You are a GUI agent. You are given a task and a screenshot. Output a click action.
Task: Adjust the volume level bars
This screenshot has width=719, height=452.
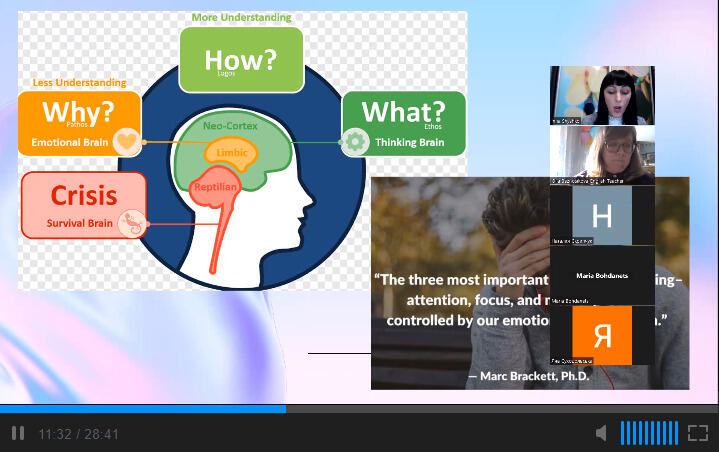[649, 433]
